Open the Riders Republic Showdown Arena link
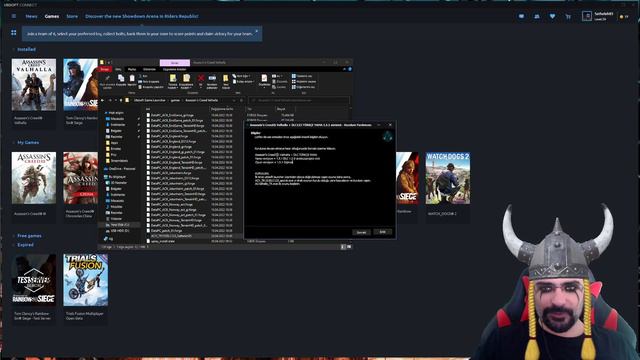Screen dimensions: 640x360 tap(142, 16)
